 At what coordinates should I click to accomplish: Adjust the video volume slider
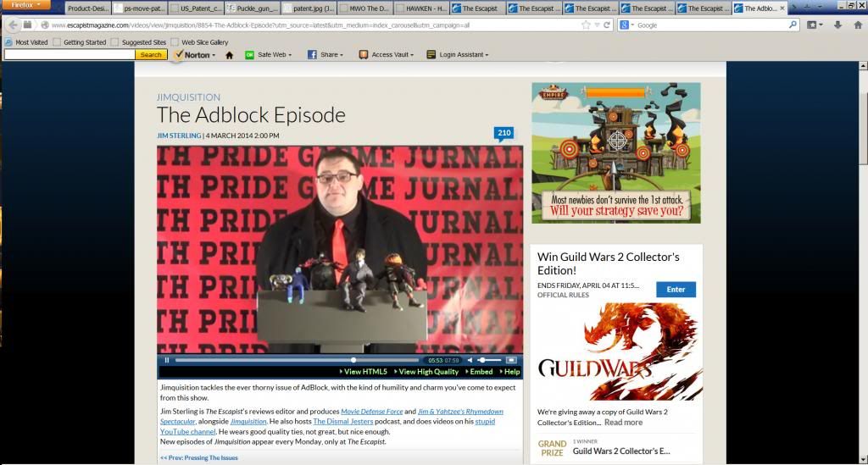click(x=489, y=360)
